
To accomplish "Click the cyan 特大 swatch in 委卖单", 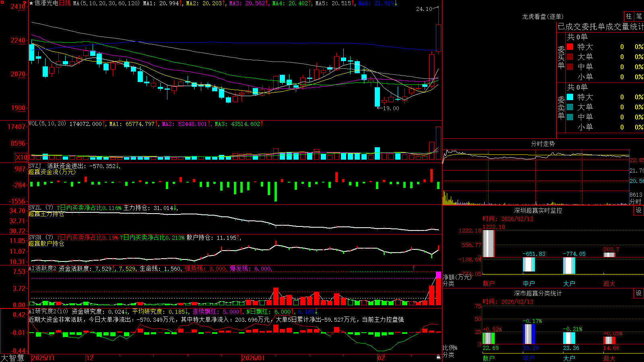I will pyautogui.click(x=570, y=97).
